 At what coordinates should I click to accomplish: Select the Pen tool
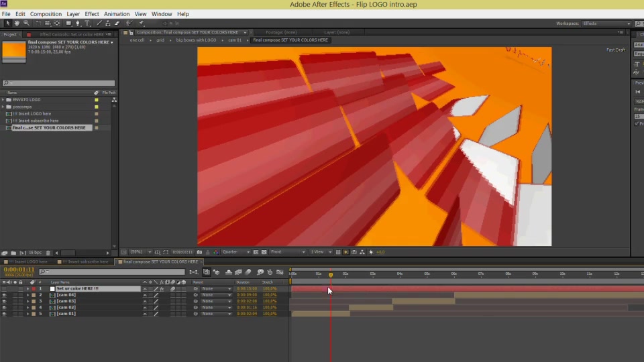click(x=78, y=23)
